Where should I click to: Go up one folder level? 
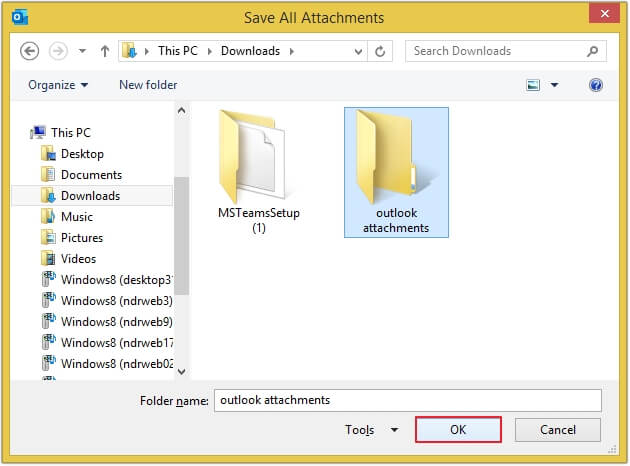105,51
